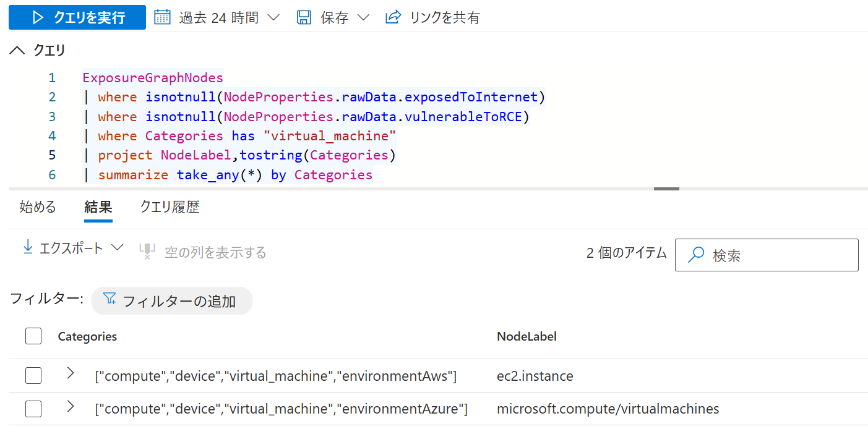868x442 pixels.
Task: Click the microsoft.compute/virtualmachines cell
Action: pyautogui.click(x=608, y=409)
